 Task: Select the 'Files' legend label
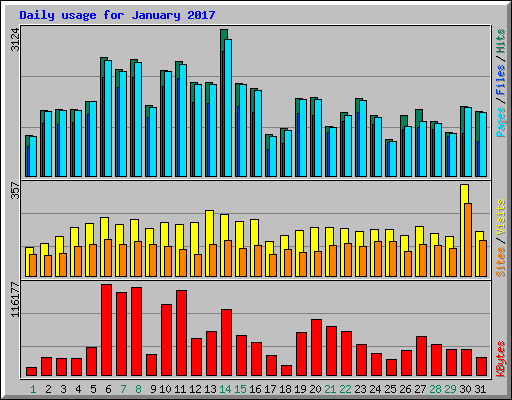point(501,80)
